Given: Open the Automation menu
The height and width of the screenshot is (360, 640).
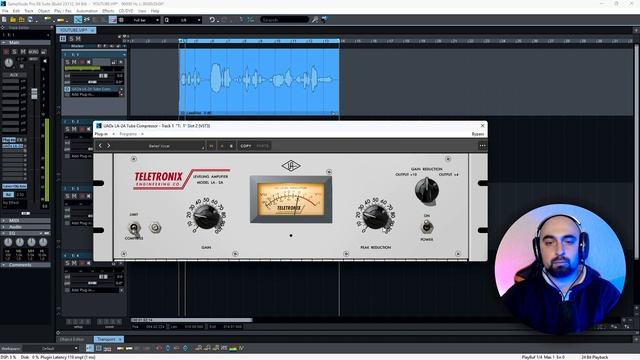Looking at the screenshot, I should (x=87, y=11).
